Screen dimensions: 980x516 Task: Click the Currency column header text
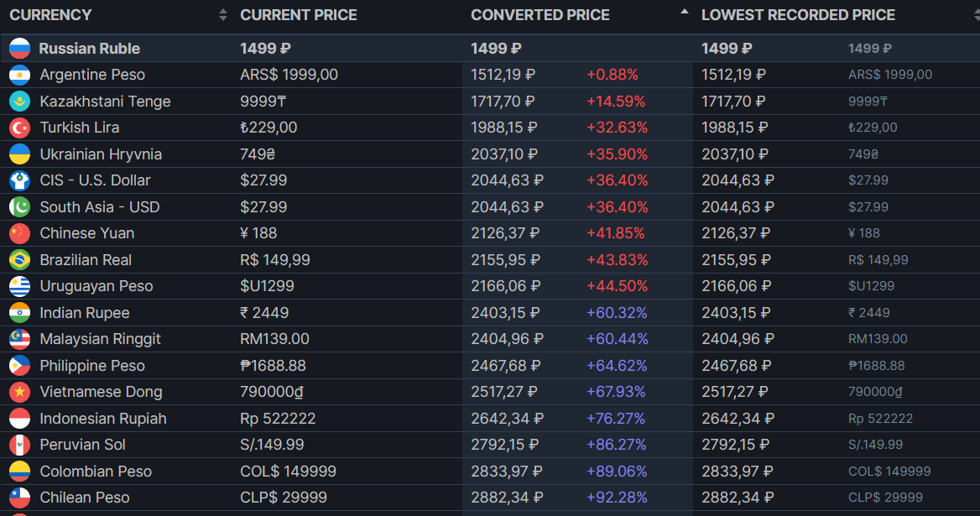pyautogui.click(x=50, y=15)
